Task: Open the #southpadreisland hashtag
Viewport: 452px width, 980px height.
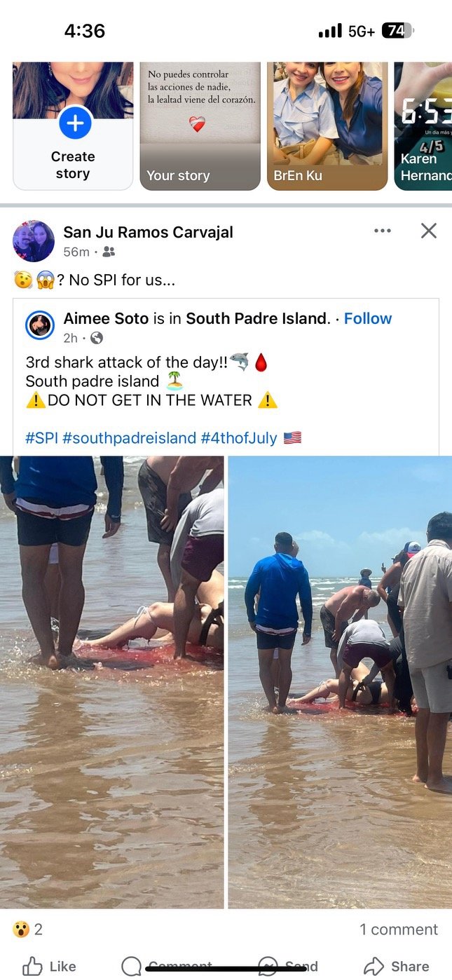Action: pos(129,438)
